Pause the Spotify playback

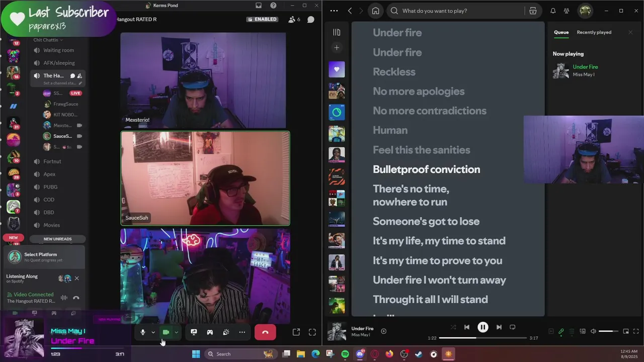[x=482, y=327]
